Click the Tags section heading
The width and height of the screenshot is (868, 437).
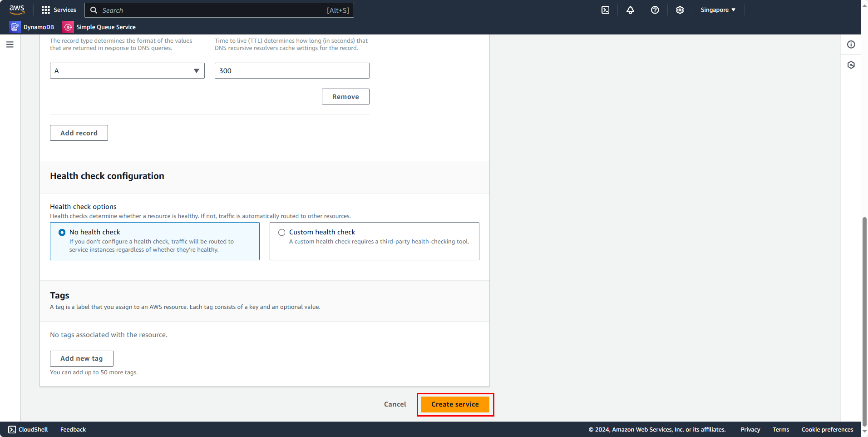coord(59,295)
